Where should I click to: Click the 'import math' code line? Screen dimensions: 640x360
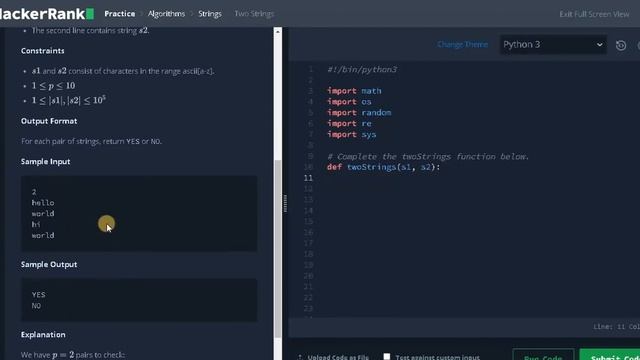click(354, 91)
